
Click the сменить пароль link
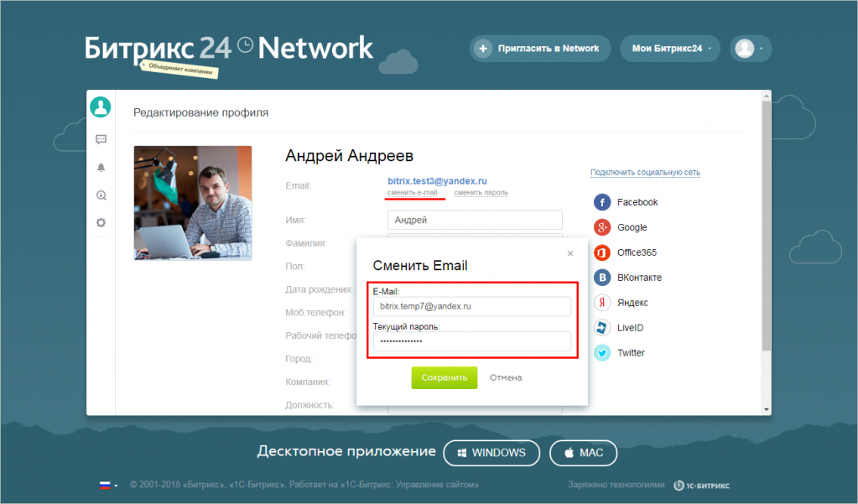point(481,193)
